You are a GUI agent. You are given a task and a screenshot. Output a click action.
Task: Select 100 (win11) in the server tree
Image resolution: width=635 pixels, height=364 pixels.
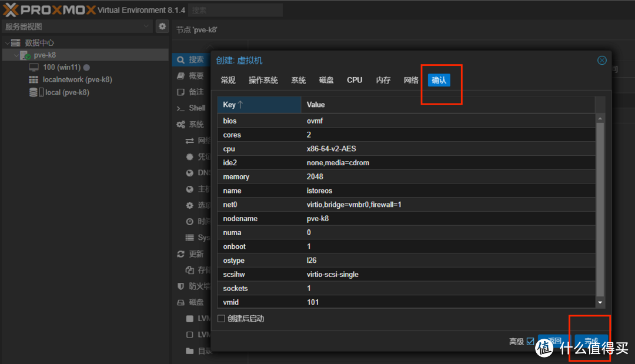point(62,67)
